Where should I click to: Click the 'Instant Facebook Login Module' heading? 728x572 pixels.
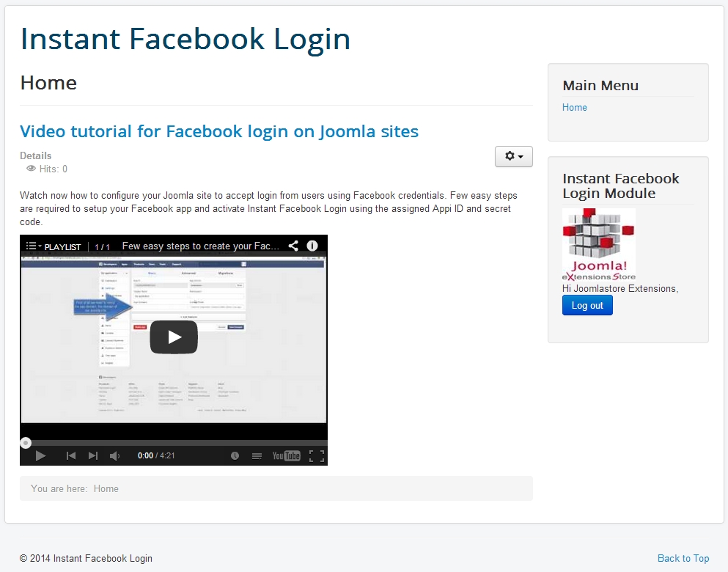click(x=621, y=186)
